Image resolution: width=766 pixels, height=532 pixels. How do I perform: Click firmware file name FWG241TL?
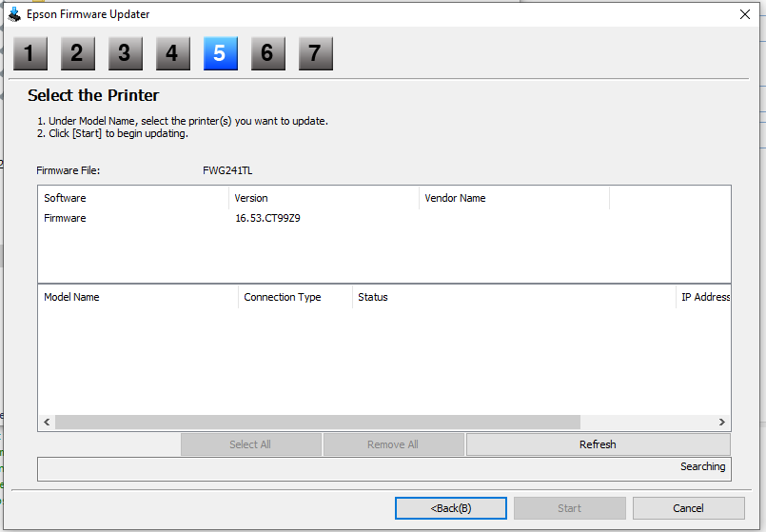point(227,170)
